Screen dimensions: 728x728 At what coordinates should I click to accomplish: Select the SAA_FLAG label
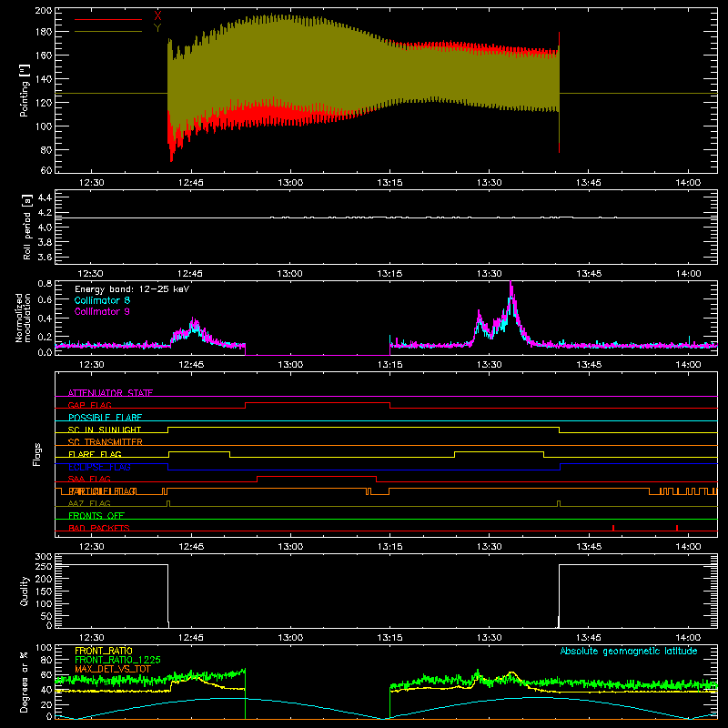coord(89,479)
